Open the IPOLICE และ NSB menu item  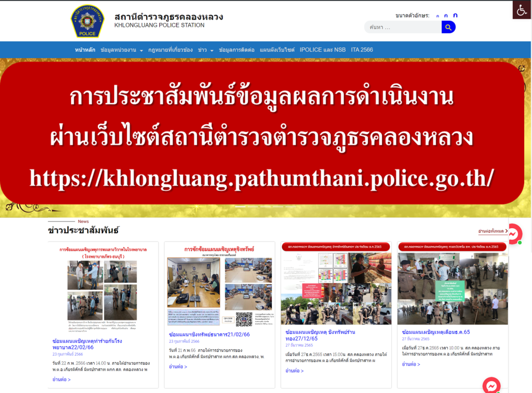[x=322, y=50]
